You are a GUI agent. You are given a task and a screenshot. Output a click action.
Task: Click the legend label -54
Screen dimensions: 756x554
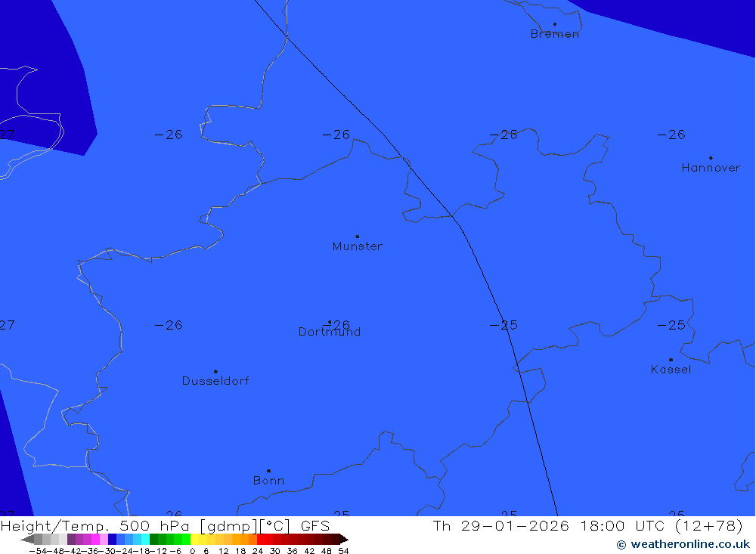(x=38, y=551)
